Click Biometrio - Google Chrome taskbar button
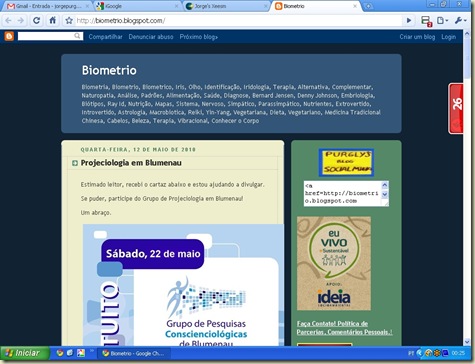 pyautogui.click(x=133, y=353)
